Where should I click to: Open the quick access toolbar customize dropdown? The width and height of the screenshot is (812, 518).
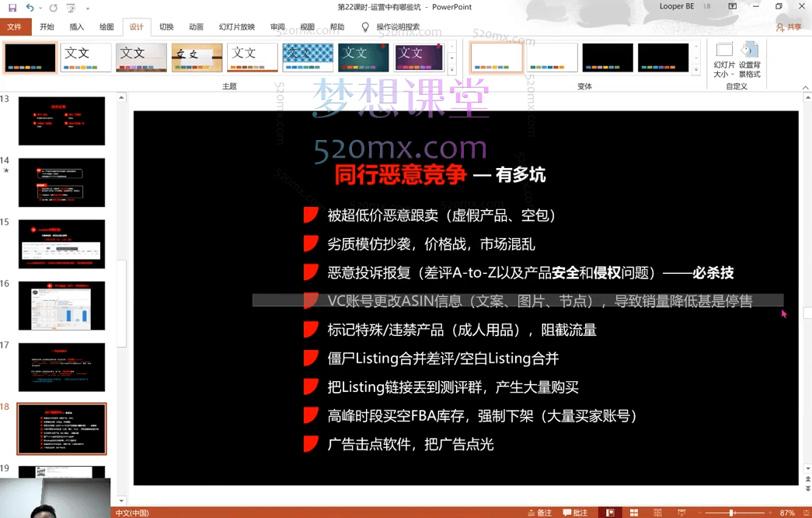88,7
